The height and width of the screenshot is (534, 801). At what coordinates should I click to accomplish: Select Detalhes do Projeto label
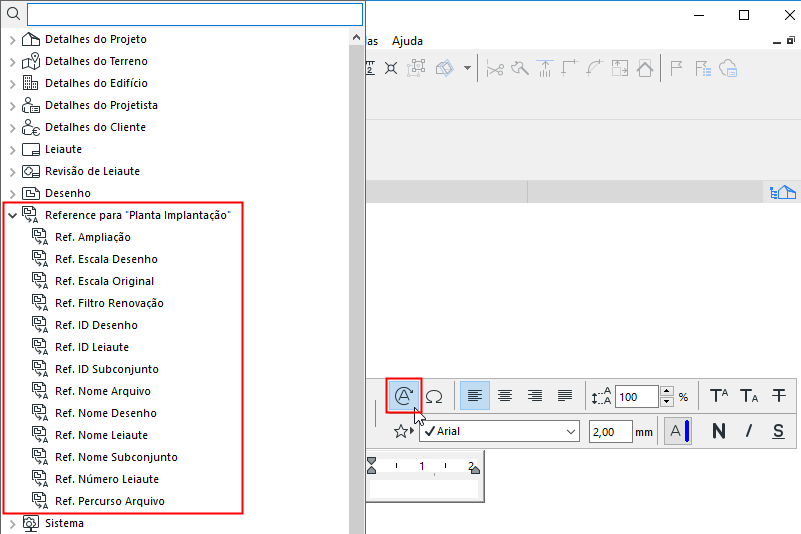[x=96, y=39]
